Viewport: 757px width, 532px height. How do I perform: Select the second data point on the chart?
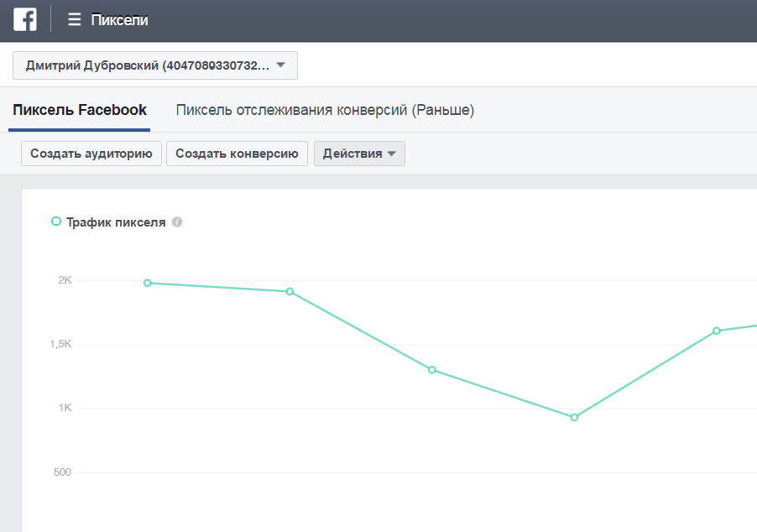290,291
